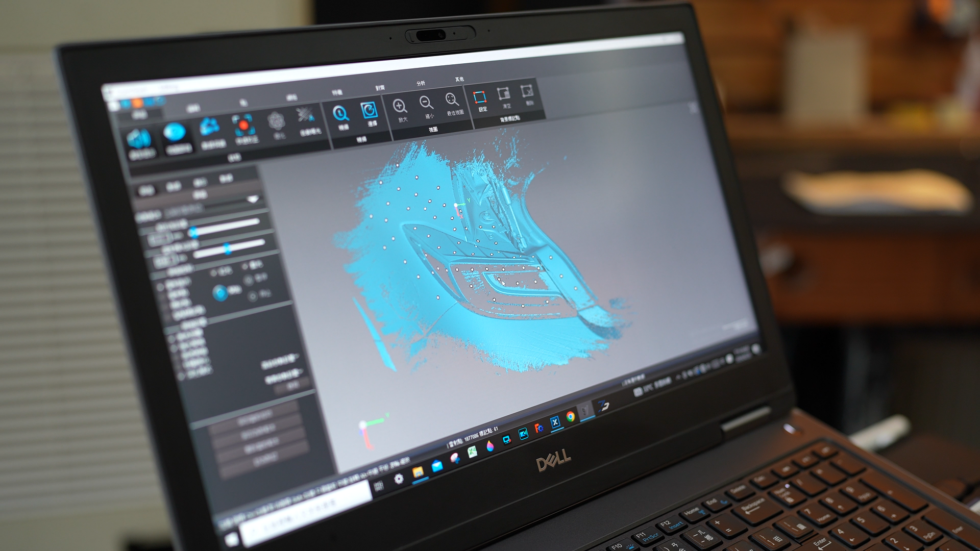
Task: Select the Best View (最佳視圖) icon
Action: click(x=452, y=99)
